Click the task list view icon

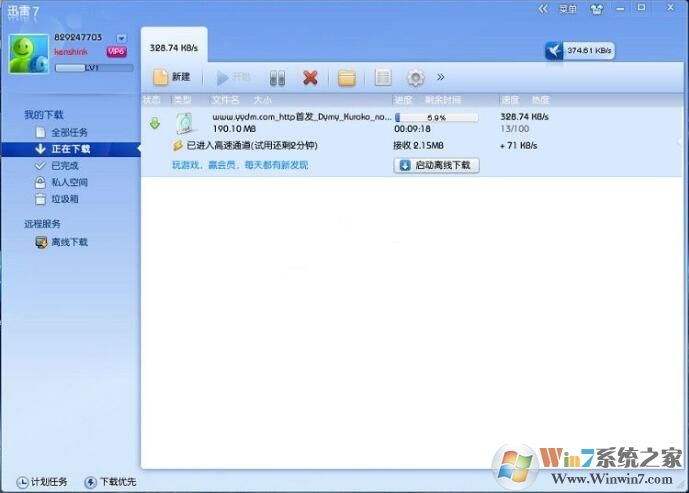[x=382, y=77]
